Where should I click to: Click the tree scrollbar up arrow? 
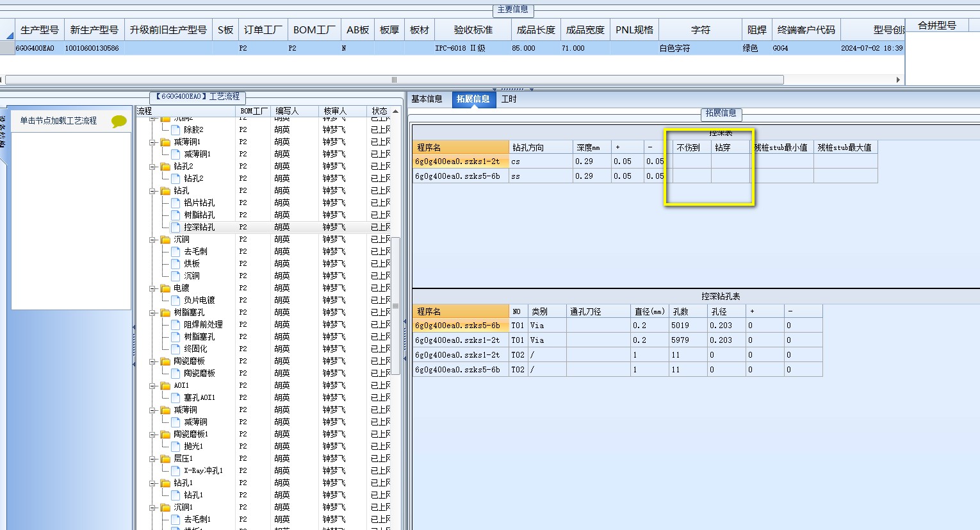(396, 112)
